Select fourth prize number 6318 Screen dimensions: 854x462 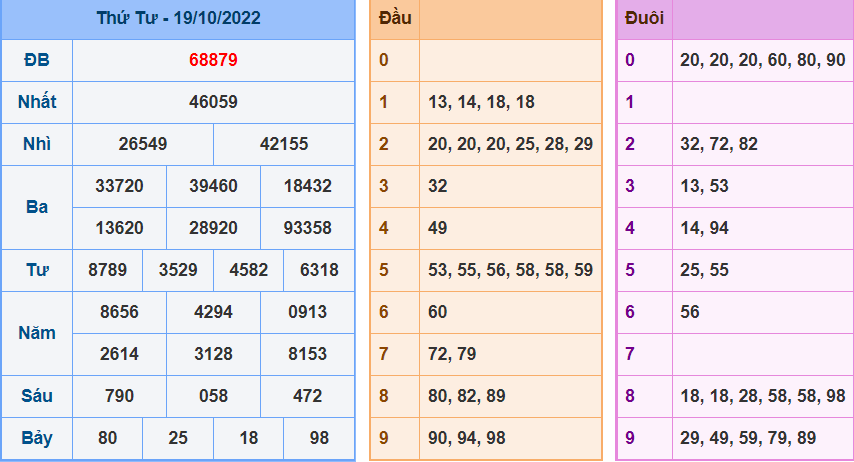point(319,270)
